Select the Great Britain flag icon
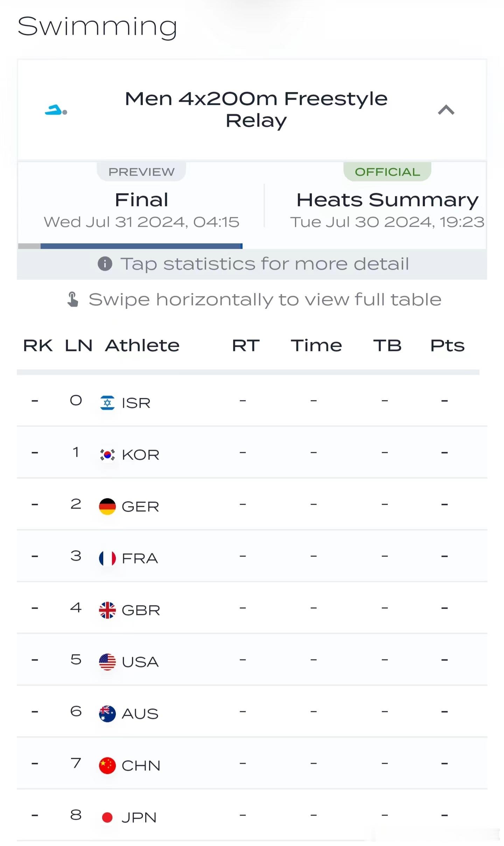The height and width of the screenshot is (846, 504). point(107,610)
